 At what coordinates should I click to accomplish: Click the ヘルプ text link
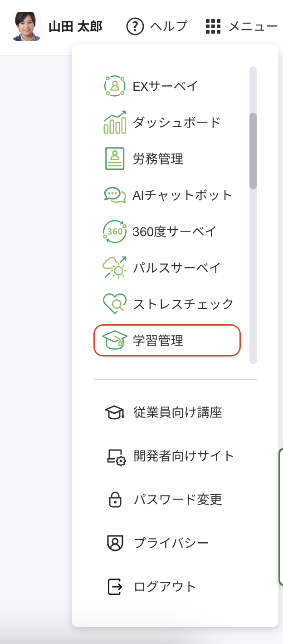[169, 27]
